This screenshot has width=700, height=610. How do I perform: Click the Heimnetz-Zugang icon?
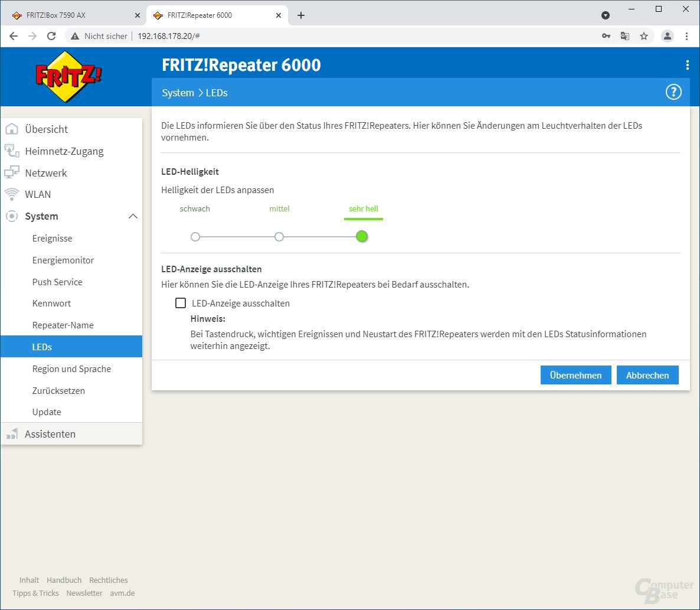tap(12, 151)
